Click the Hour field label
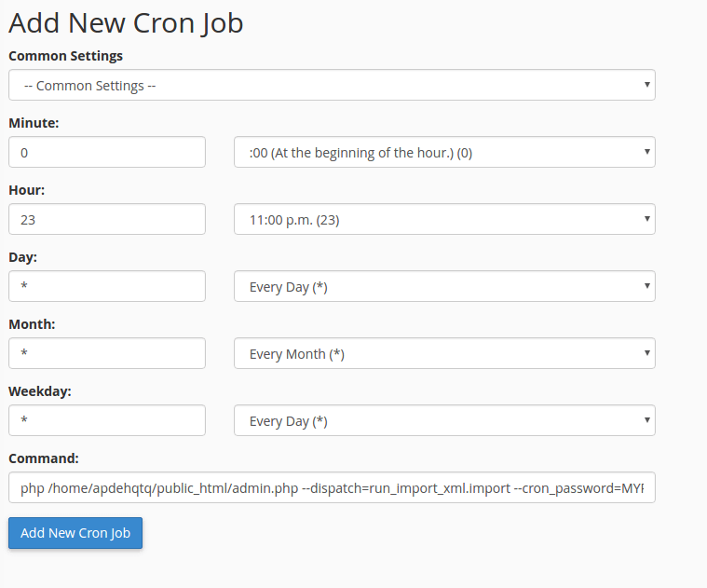This screenshot has width=707, height=588. 27,190
